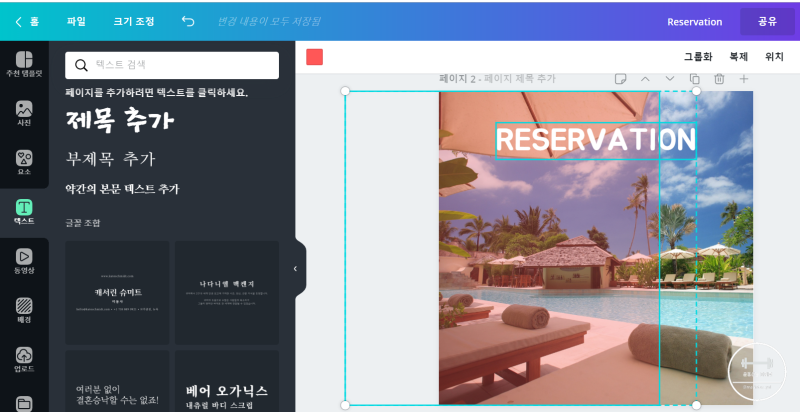This screenshot has height=412, width=800.
Task: Open the recommended templates panel
Action: tap(24, 64)
